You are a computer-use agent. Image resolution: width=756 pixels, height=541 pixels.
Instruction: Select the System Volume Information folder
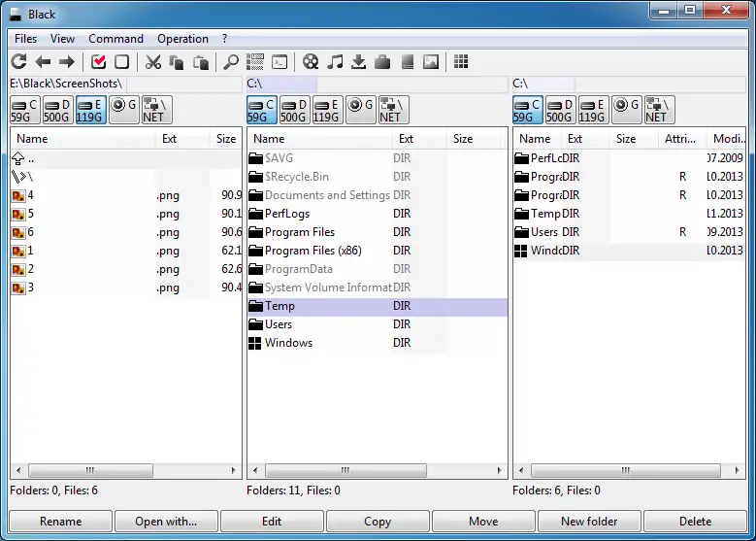point(378,287)
